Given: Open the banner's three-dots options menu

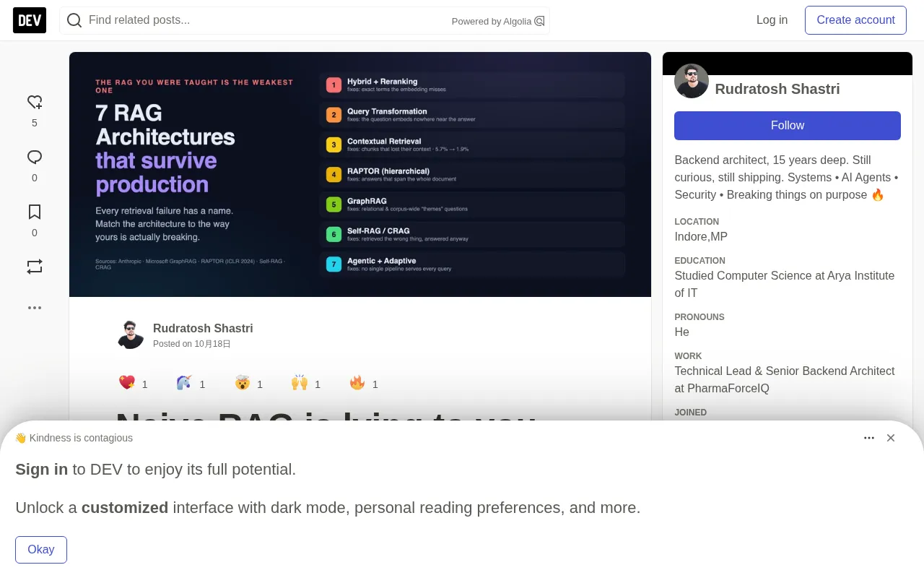Looking at the screenshot, I should pos(869,438).
